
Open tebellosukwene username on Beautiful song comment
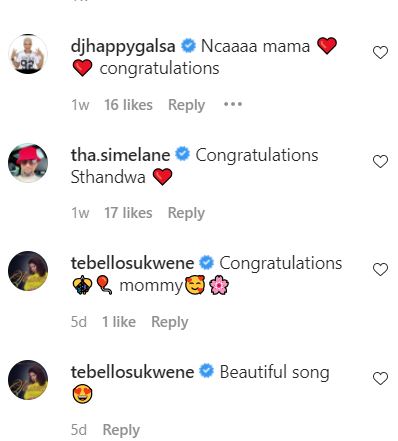[x=132, y=372]
